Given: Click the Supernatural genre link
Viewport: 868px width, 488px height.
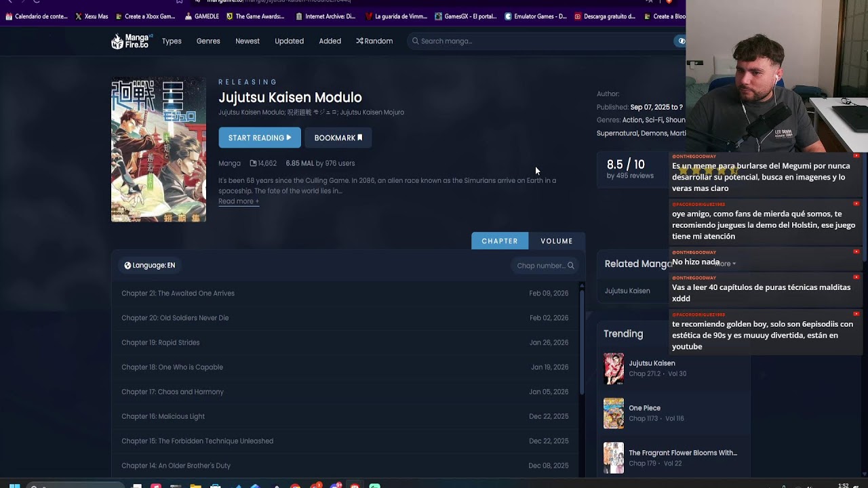Looking at the screenshot, I should coord(617,134).
